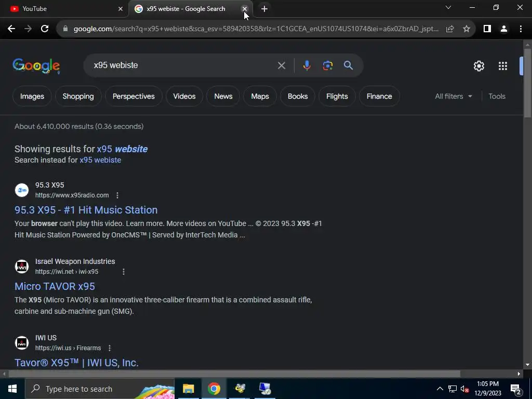Close the Google Search tab
The image size is (532, 399).
coord(245,9)
